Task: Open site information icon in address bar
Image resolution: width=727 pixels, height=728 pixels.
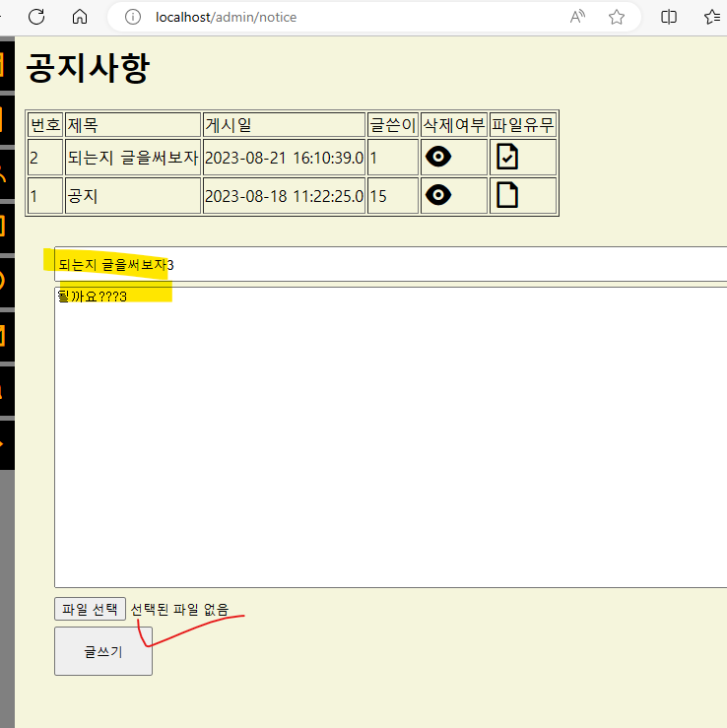Action: click(x=133, y=17)
